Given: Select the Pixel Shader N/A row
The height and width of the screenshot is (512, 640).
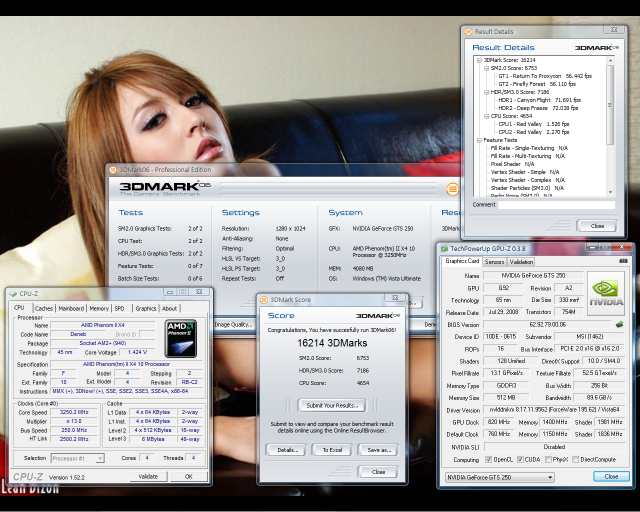Looking at the screenshot, I should [x=512, y=164].
